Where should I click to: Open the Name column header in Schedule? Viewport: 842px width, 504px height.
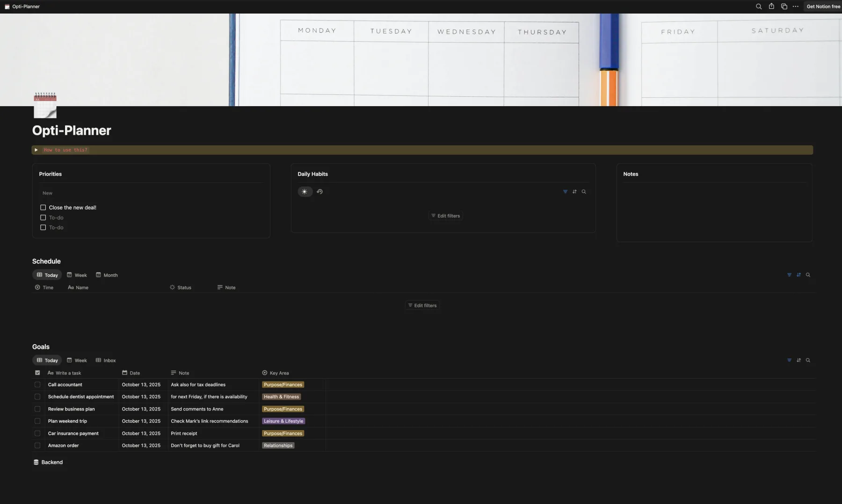(x=78, y=288)
